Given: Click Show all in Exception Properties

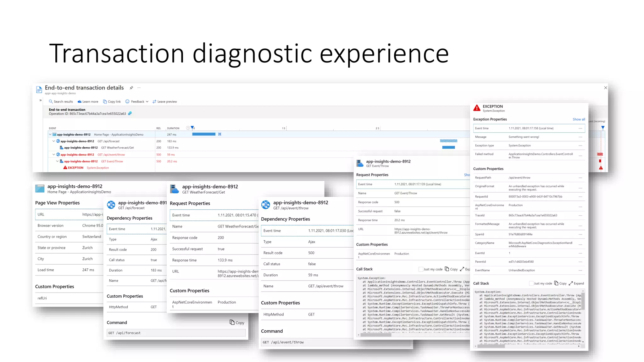Looking at the screenshot, I should point(579,119).
